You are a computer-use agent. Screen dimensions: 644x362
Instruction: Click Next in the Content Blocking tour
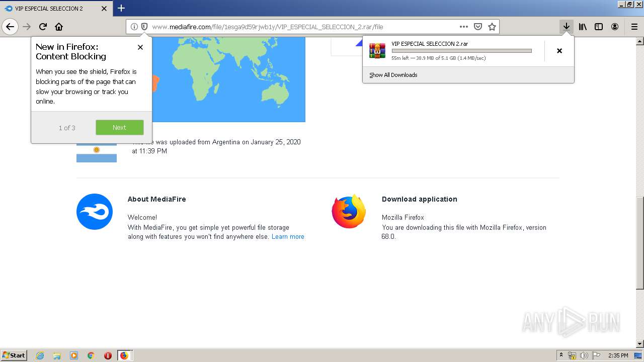tap(119, 127)
